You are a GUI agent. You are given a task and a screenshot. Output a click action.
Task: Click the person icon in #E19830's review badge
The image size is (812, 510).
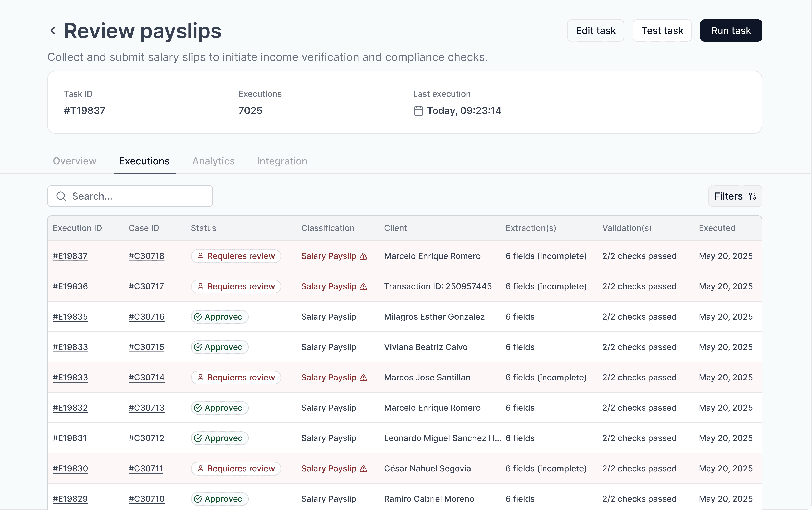pyautogui.click(x=201, y=469)
